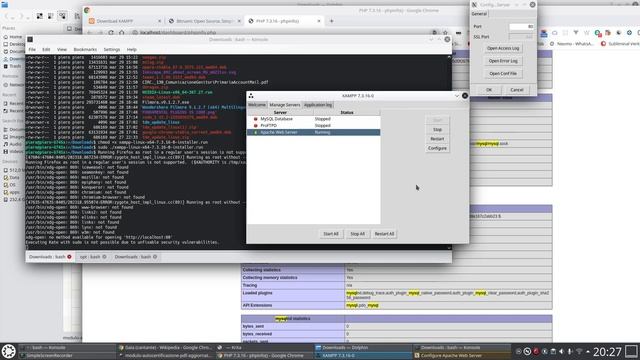The image size is (640, 360).
Task: Click volume icon in system tray
Action: point(562,351)
